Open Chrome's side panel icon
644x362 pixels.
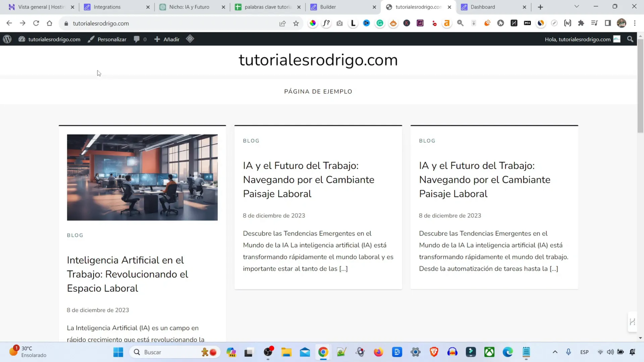(608, 23)
